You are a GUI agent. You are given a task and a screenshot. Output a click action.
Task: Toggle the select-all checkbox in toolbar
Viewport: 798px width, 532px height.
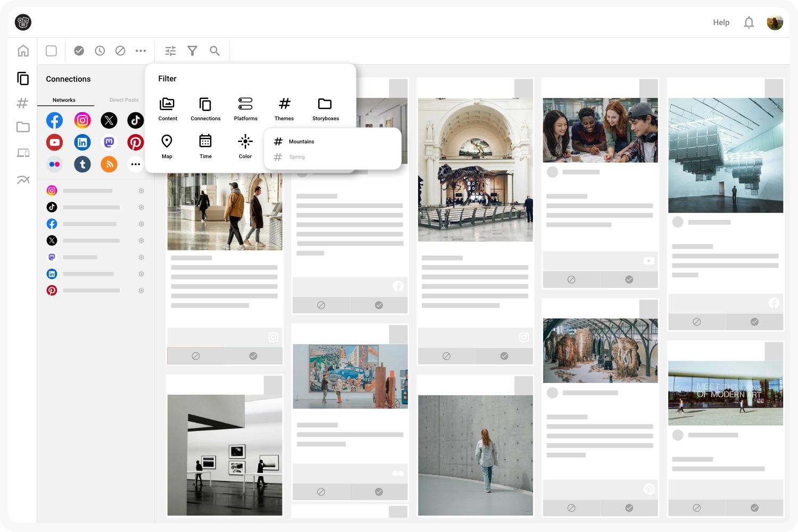52,51
